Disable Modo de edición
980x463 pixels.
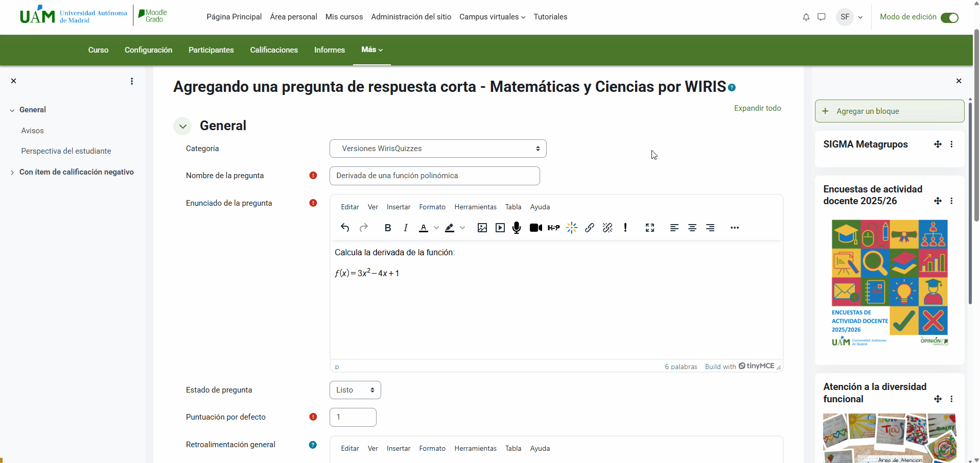(x=950, y=17)
